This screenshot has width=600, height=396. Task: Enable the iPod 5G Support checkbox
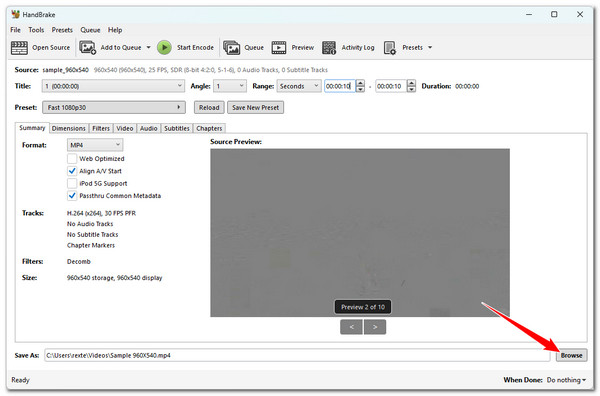[x=72, y=183]
